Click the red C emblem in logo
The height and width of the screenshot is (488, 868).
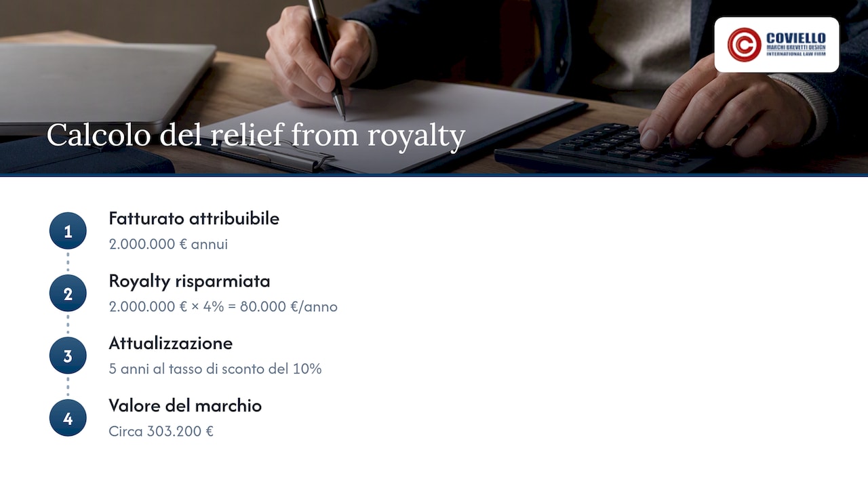tap(744, 45)
